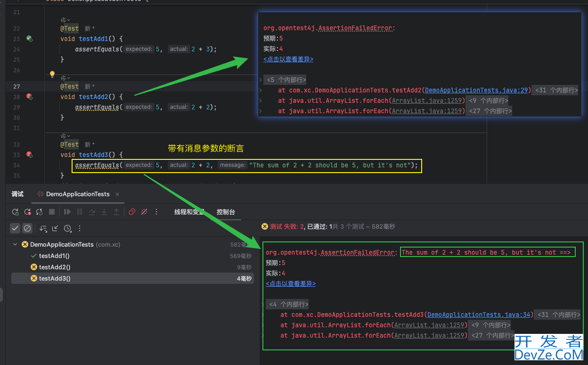This screenshot has height=365, width=588.
Task: Click the 9毫秒 duration for testAdd2
Action: coord(244,267)
